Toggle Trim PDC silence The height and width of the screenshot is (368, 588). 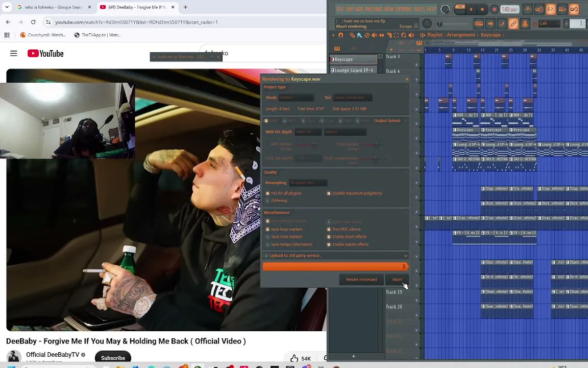point(329,229)
